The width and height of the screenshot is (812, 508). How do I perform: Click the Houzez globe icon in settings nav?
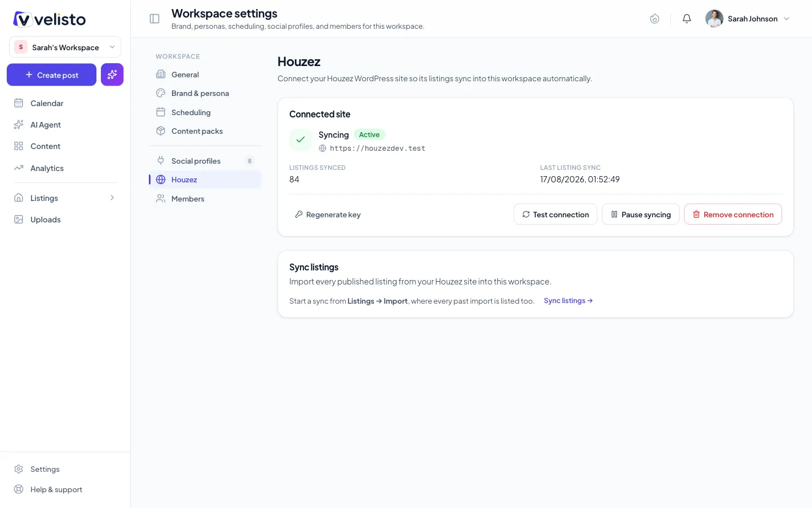(x=161, y=179)
